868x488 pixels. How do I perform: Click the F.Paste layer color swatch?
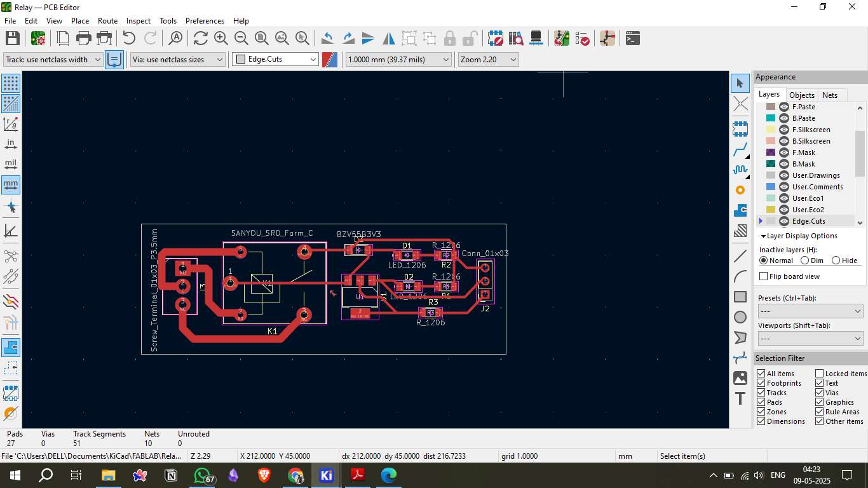[771, 107]
